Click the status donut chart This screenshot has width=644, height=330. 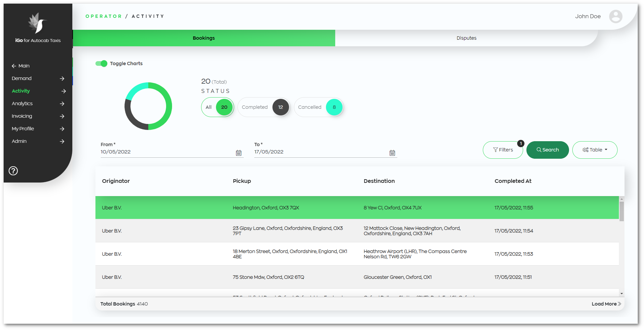click(148, 106)
